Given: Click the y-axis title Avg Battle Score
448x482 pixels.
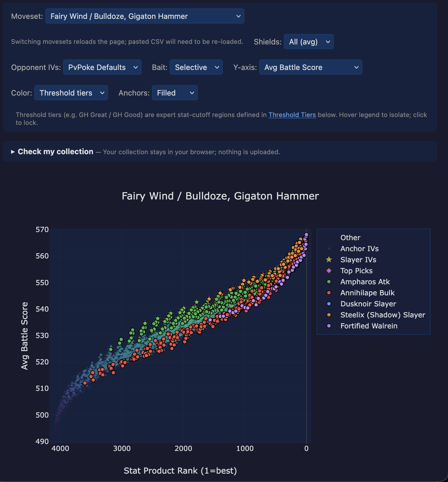Looking at the screenshot, I should pos(25,336).
